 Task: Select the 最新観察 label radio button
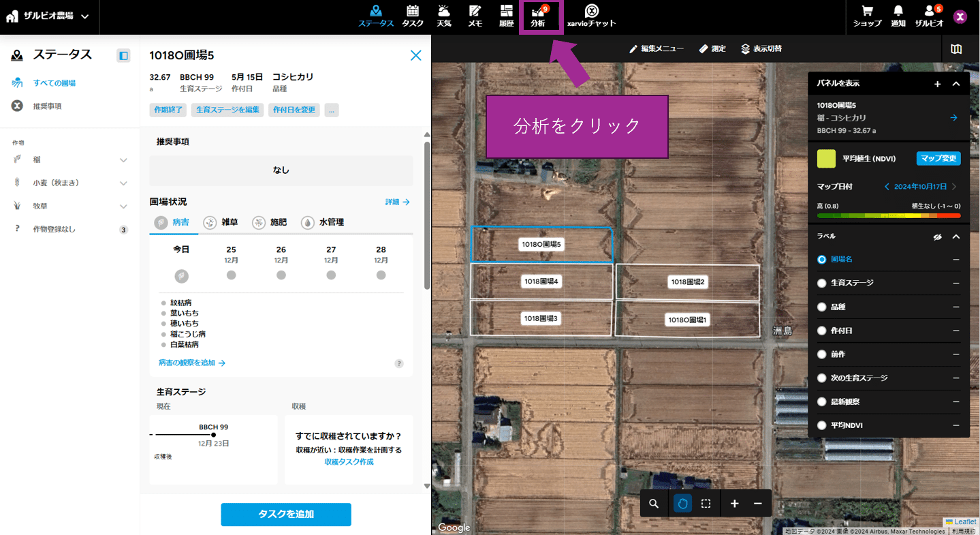[822, 401]
